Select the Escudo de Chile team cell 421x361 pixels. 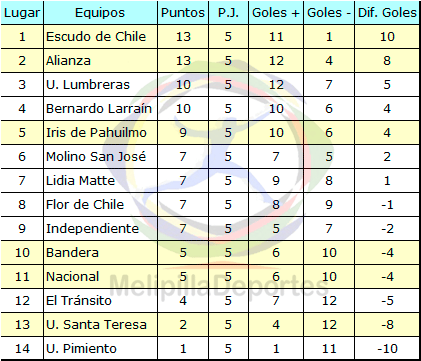click(x=100, y=37)
